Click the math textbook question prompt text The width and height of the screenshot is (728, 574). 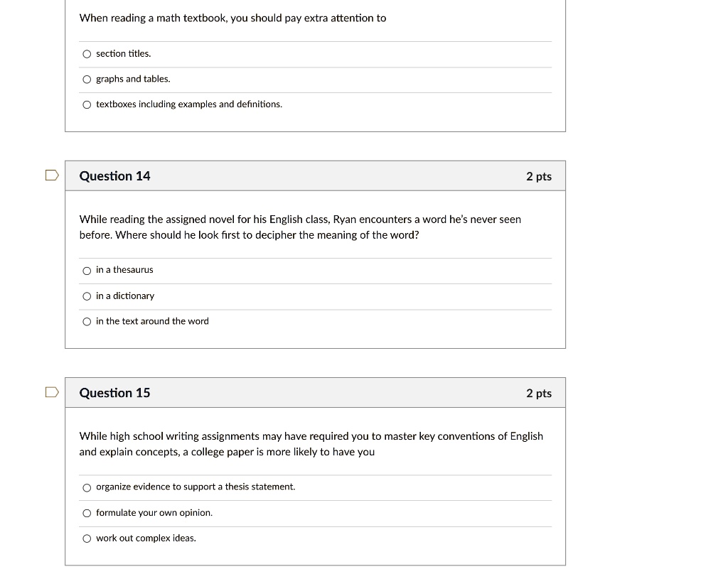(x=232, y=18)
